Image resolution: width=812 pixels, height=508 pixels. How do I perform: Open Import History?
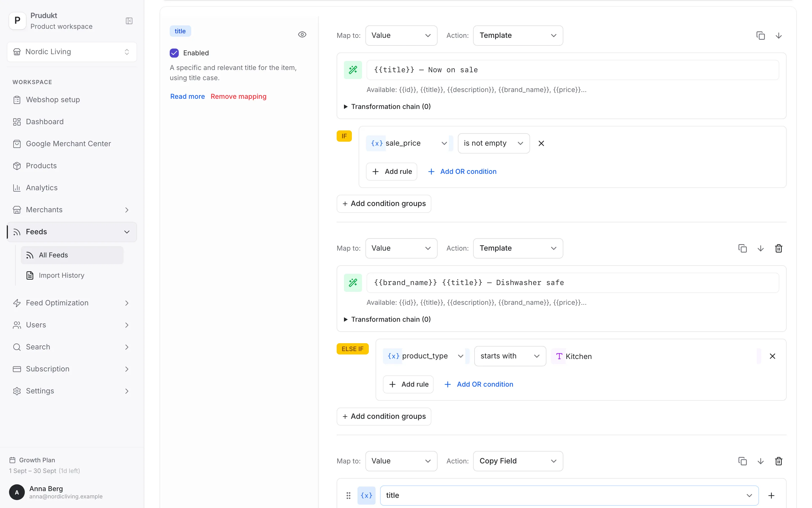[72, 275]
